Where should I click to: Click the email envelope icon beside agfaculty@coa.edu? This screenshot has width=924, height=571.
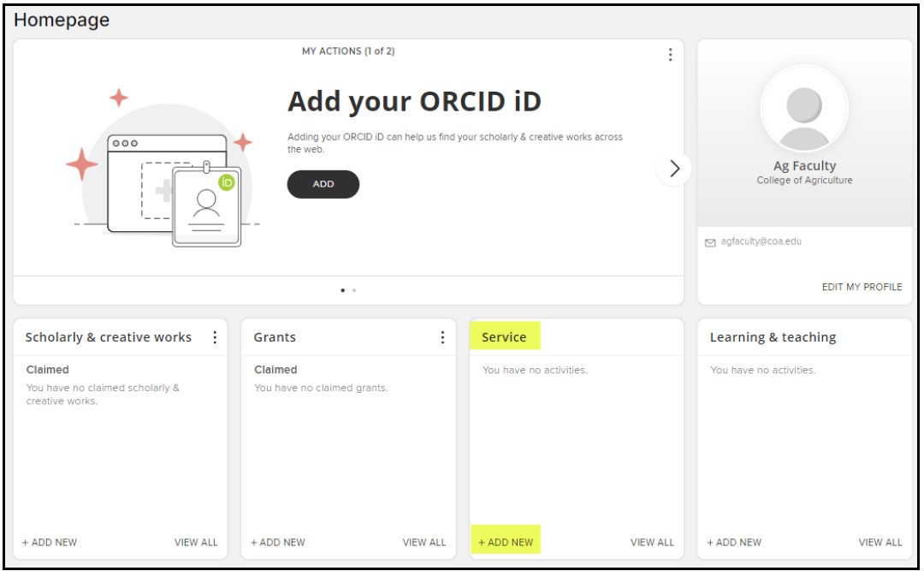click(x=708, y=242)
